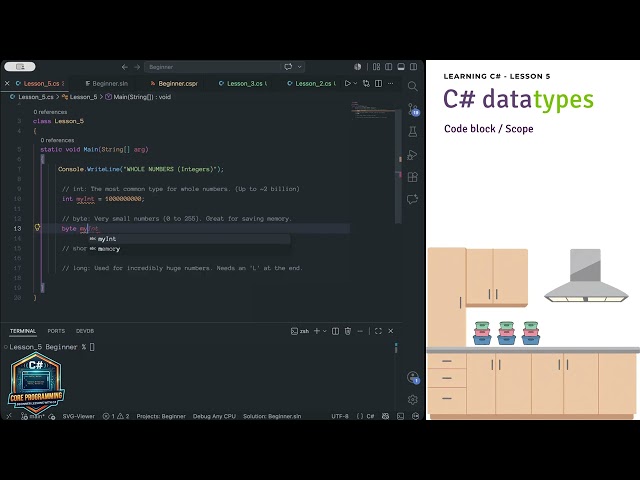The height and width of the screenshot is (480, 640).
Task: Kill the terminal with trash icon
Action: (348, 331)
